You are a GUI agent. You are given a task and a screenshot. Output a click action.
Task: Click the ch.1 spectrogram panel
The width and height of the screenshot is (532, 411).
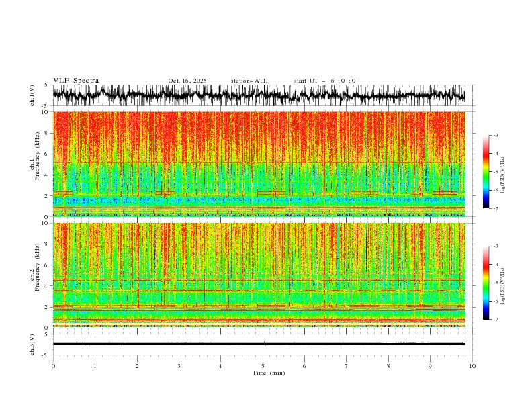tap(259, 164)
